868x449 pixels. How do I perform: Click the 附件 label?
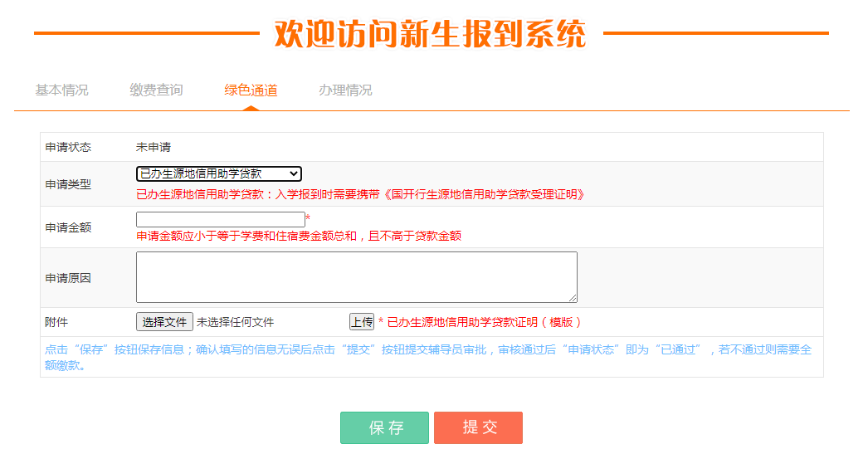point(56,322)
